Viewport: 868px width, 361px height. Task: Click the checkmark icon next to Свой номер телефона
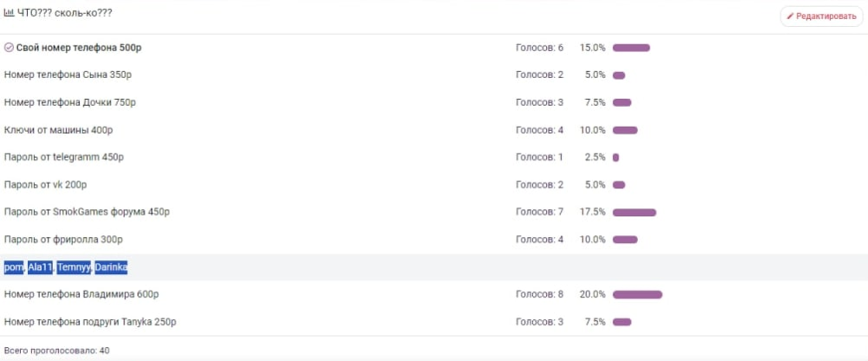pyautogui.click(x=9, y=48)
